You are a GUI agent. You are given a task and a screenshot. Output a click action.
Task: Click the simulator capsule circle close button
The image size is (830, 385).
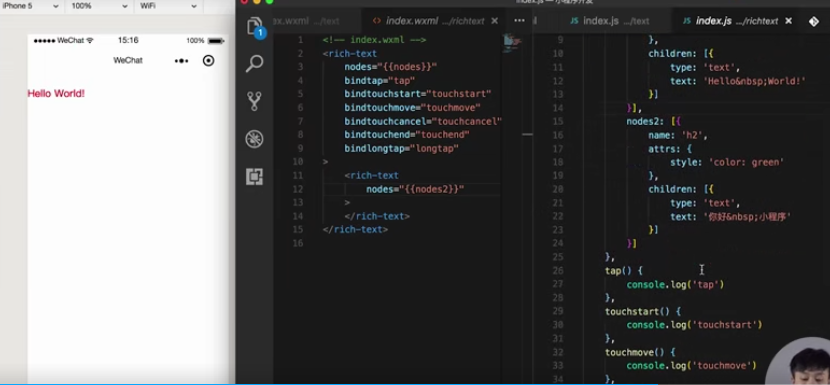209,60
